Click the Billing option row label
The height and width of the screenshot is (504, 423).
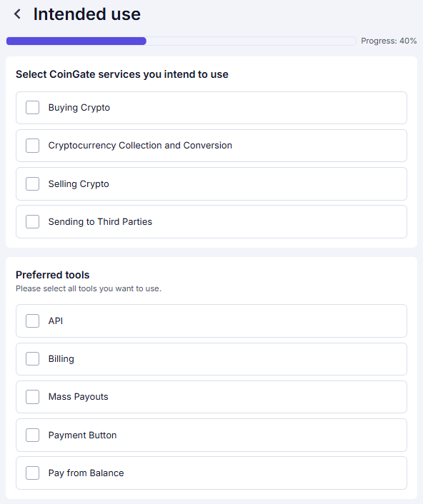tap(61, 359)
